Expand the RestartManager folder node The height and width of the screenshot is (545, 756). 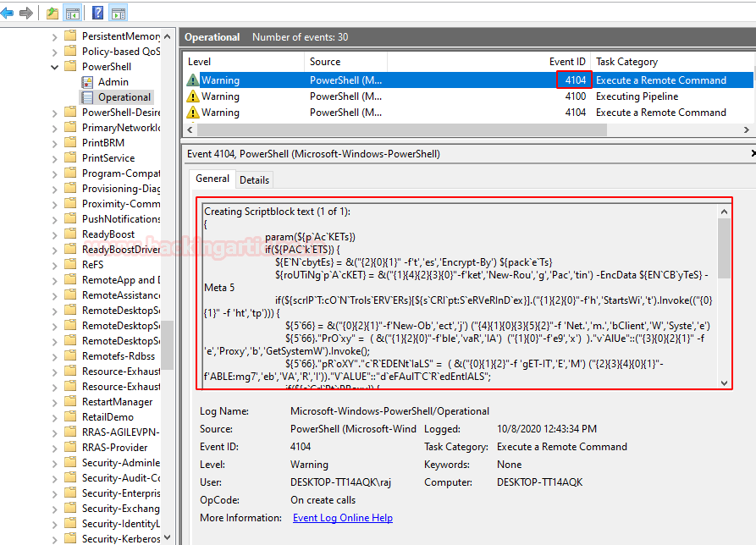(x=54, y=402)
